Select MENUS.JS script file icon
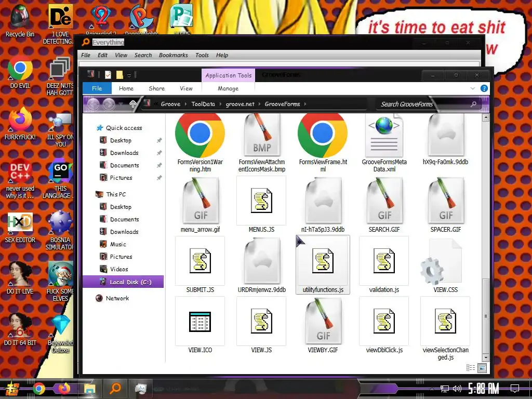Image resolution: width=532 pixels, height=399 pixels. click(261, 200)
